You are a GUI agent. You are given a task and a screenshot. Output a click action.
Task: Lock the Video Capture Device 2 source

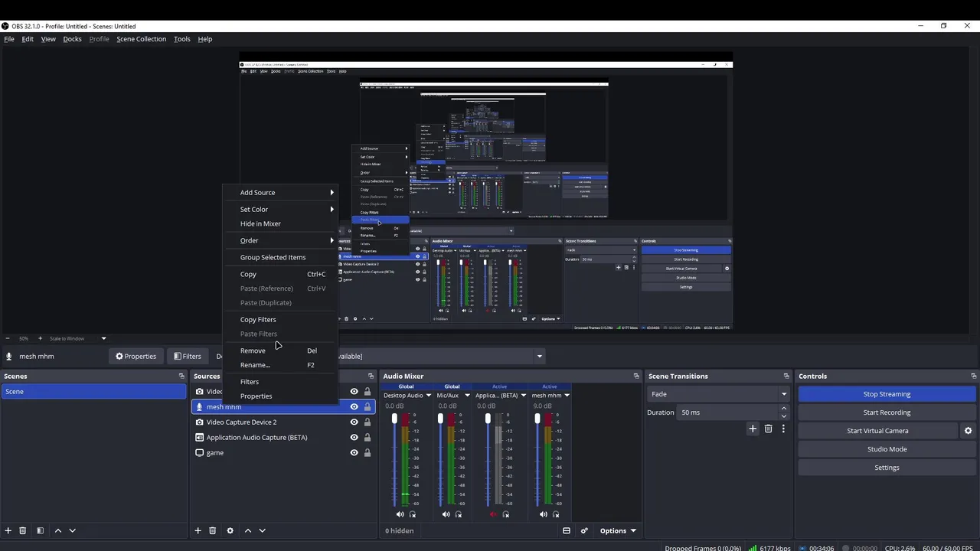click(x=367, y=422)
